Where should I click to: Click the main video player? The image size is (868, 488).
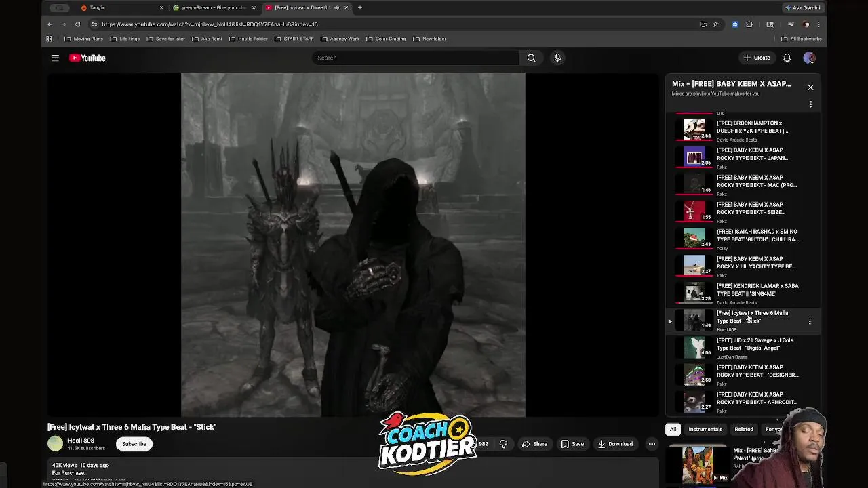point(353,245)
